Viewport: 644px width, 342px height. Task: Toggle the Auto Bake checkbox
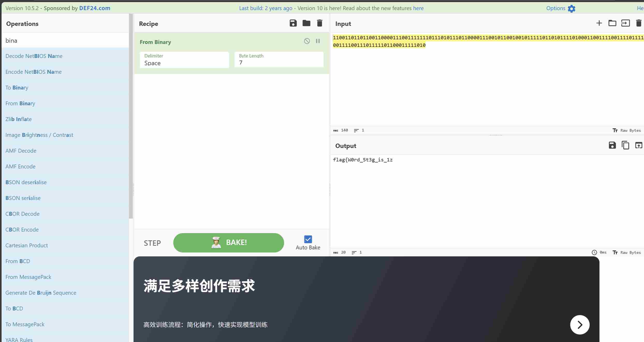click(308, 239)
